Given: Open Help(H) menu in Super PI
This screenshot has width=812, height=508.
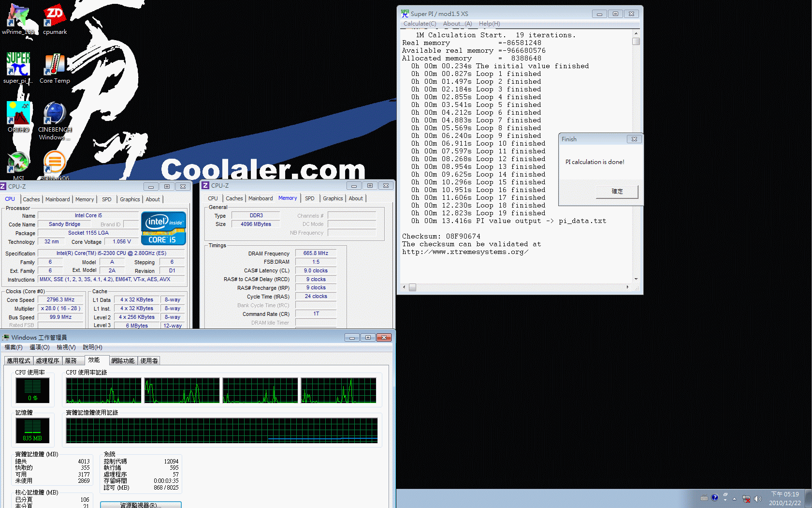Looking at the screenshot, I should [x=489, y=24].
